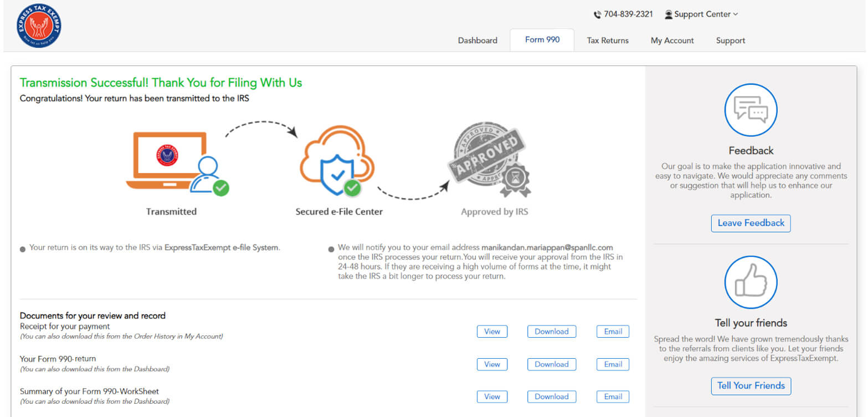Click the Approved by IRS stamp icon
Viewport: 868px width, 417px height.
pos(489,160)
